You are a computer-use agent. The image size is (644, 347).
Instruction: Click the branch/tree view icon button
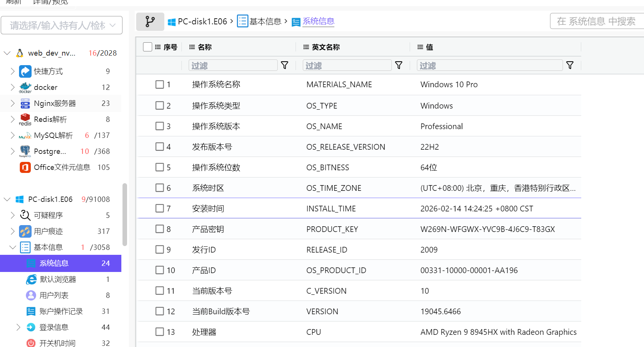pos(150,22)
